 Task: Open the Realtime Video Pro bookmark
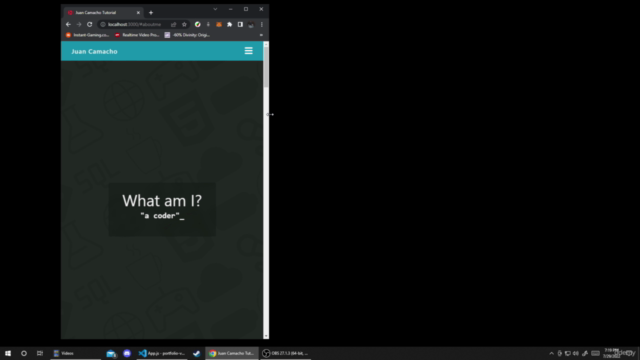[137, 35]
